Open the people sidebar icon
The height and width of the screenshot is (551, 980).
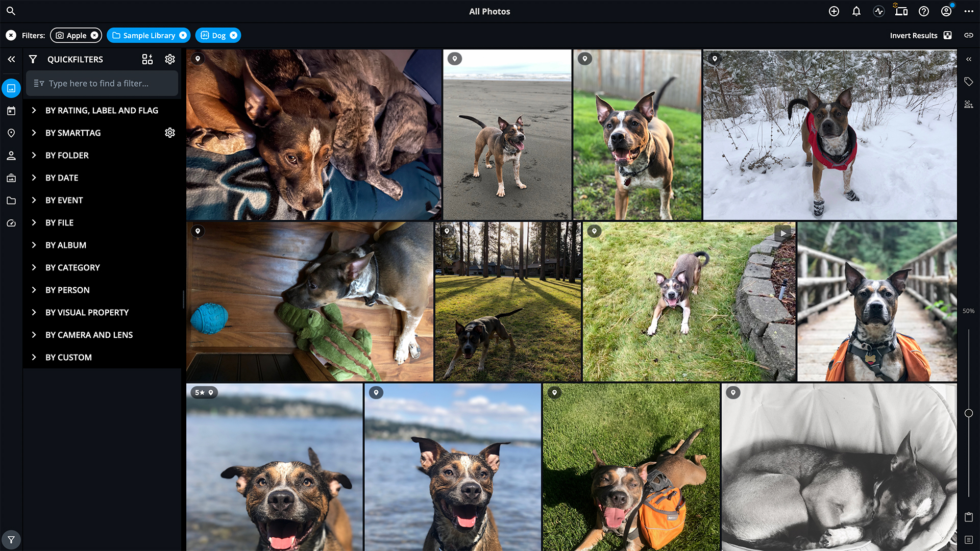coord(11,156)
